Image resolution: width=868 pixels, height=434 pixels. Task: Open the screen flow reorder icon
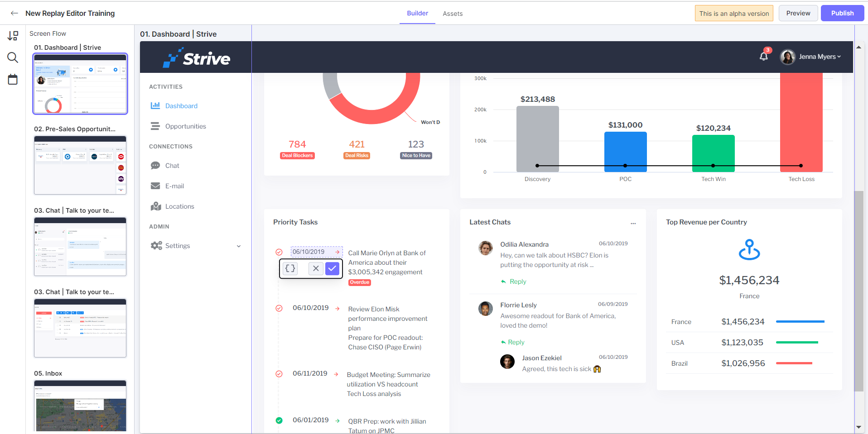point(13,36)
